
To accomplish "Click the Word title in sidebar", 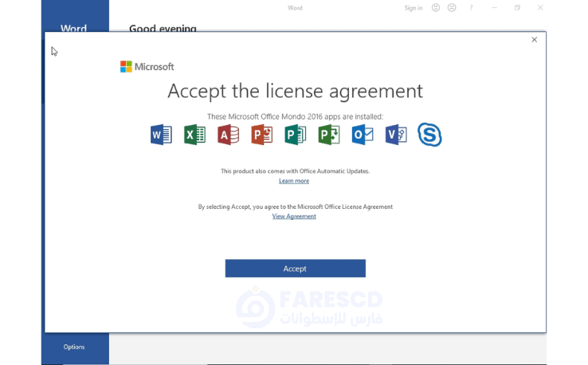I will 73,29.
